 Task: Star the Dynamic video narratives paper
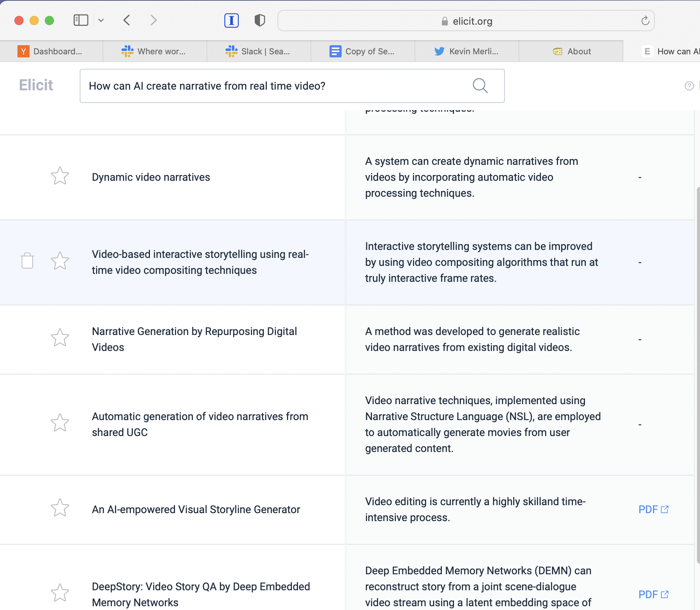[60, 176]
